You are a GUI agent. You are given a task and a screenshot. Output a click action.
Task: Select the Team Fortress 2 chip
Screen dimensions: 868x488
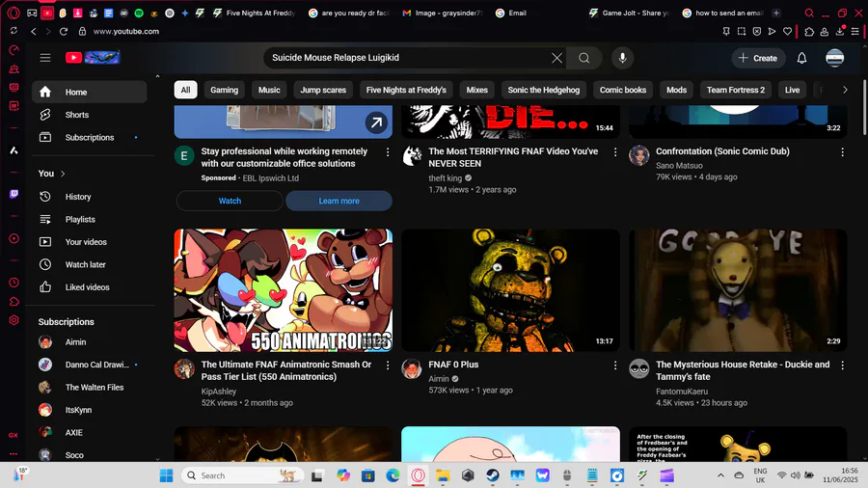tap(736, 90)
